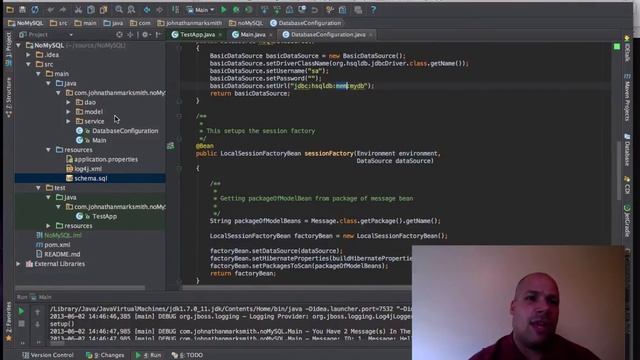Image resolution: width=640 pixels, height=360 pixels.
Task: Click the Run with Coverage icon
Action: click(249, 9)
